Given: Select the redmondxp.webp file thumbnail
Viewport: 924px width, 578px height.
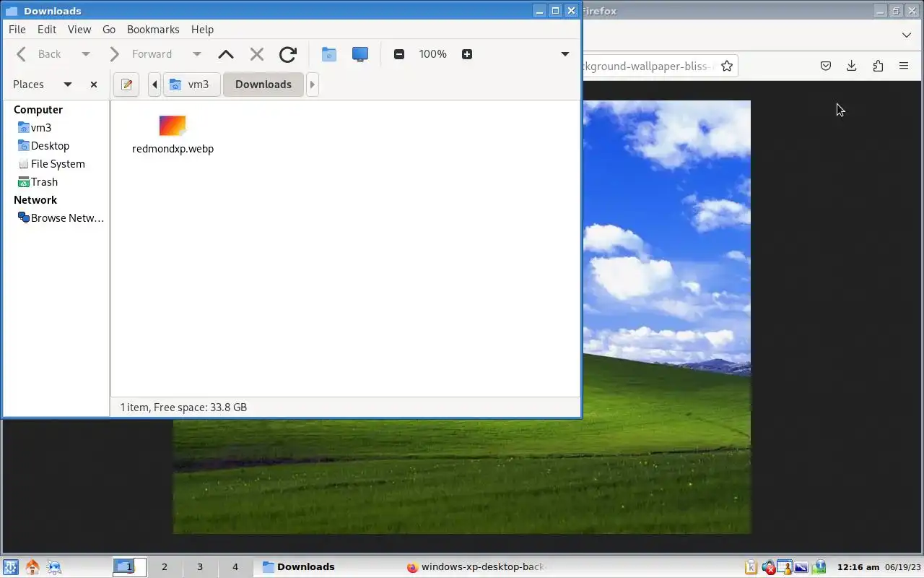Looking at the screenshot, I should point(173,126).
